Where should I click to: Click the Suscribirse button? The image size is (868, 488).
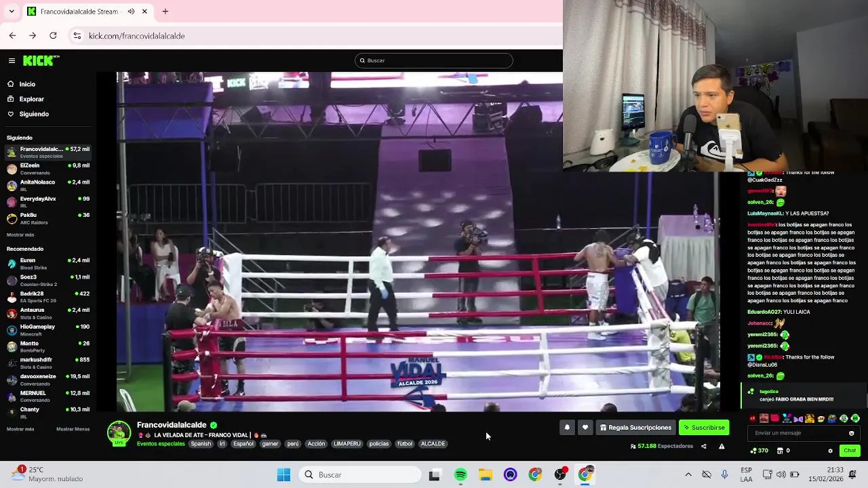[704, 428]
